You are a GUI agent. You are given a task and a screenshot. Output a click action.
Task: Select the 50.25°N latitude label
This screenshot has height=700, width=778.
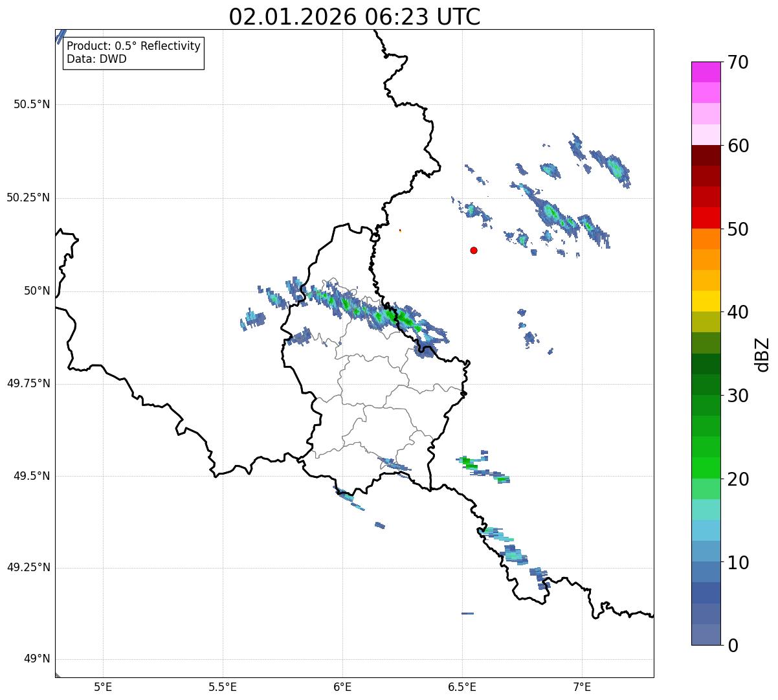tap(28, 198)
